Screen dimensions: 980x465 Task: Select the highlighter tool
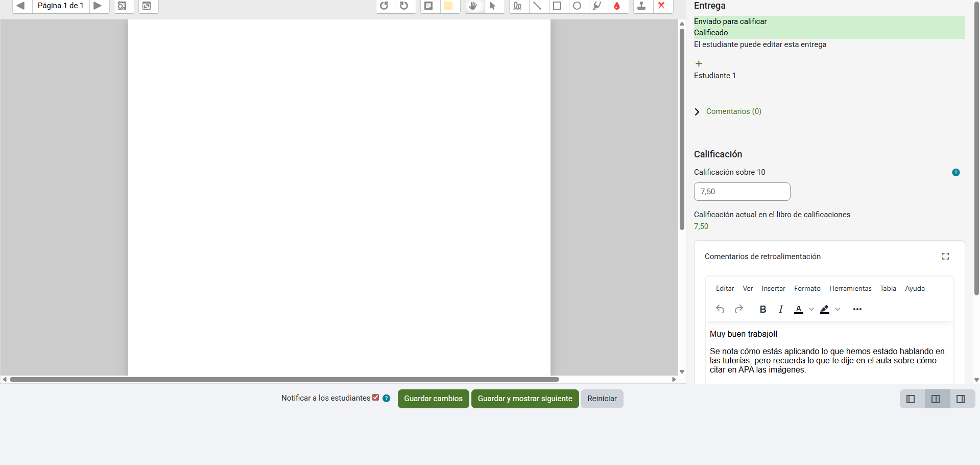pos(597,6)
